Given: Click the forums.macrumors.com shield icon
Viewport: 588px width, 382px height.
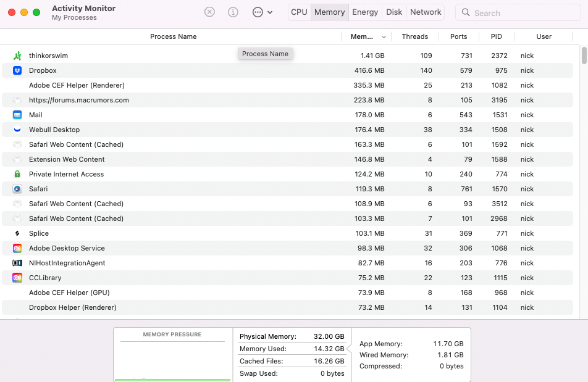Looking at the screenshot, I should click(x=17, y=100).
